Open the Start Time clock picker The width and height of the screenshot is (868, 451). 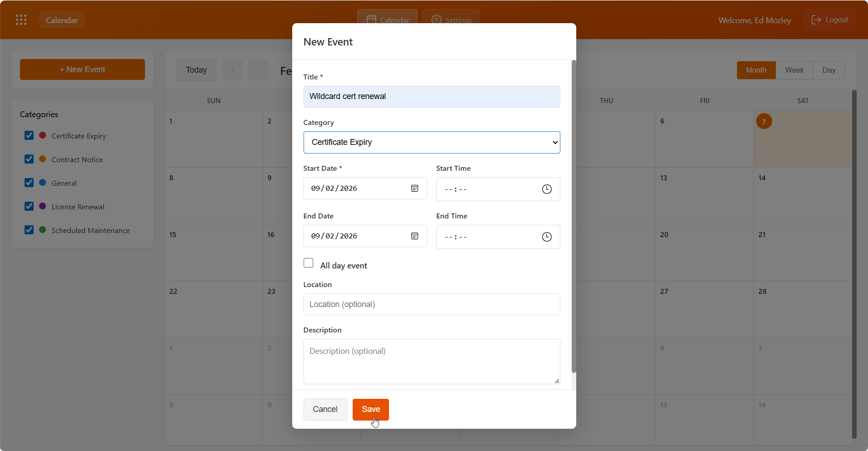click(547, 189)
